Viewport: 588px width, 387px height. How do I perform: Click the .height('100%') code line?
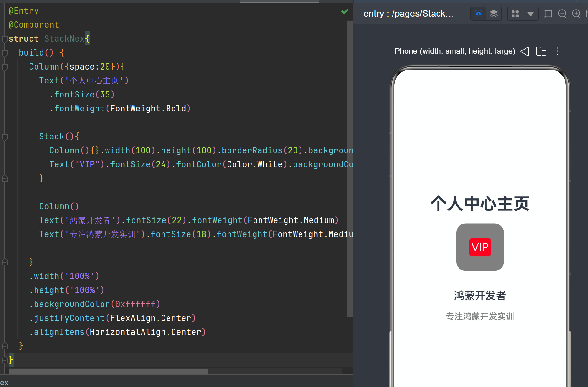pyautogui.click(x=67, y=290)
